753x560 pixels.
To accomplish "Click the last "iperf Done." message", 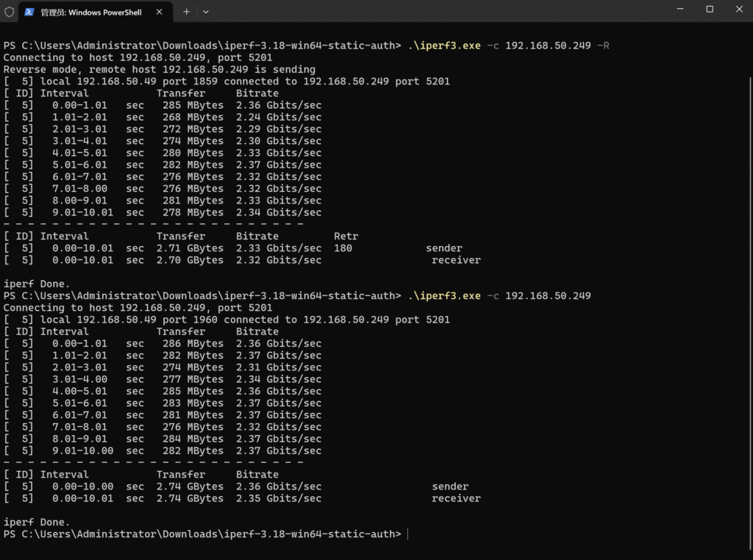I will pyautogui.click(x=37, y=522).
